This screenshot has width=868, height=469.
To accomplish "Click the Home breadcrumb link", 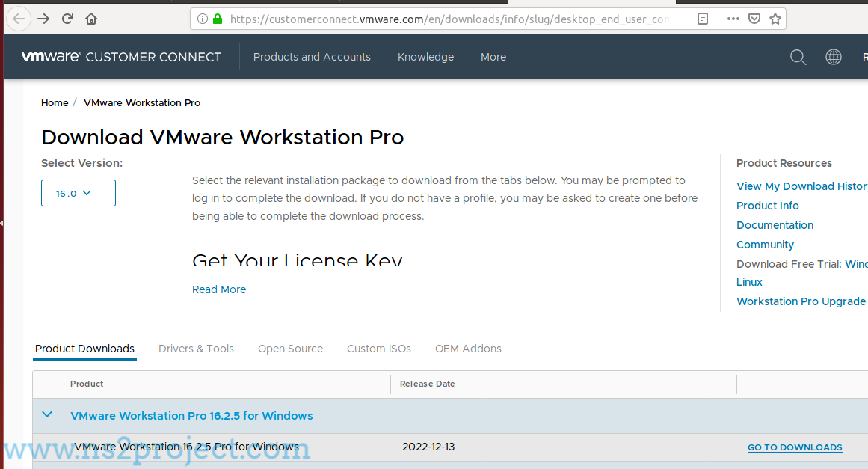I will [x=55, y=103].
